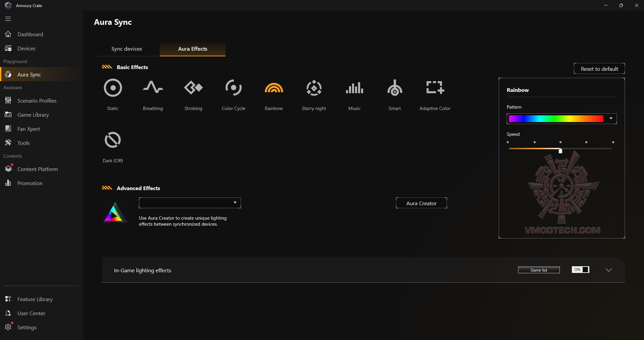Click the Reset to default button

(599, 69)
